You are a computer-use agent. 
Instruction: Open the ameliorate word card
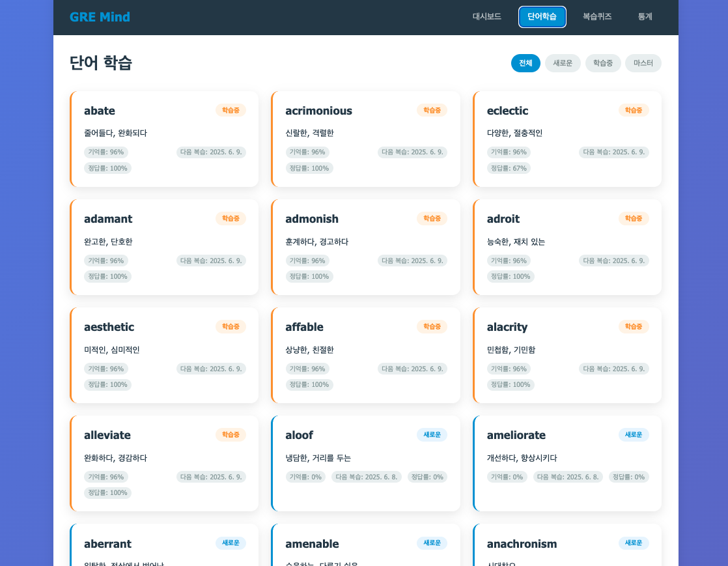coord(567,463)
